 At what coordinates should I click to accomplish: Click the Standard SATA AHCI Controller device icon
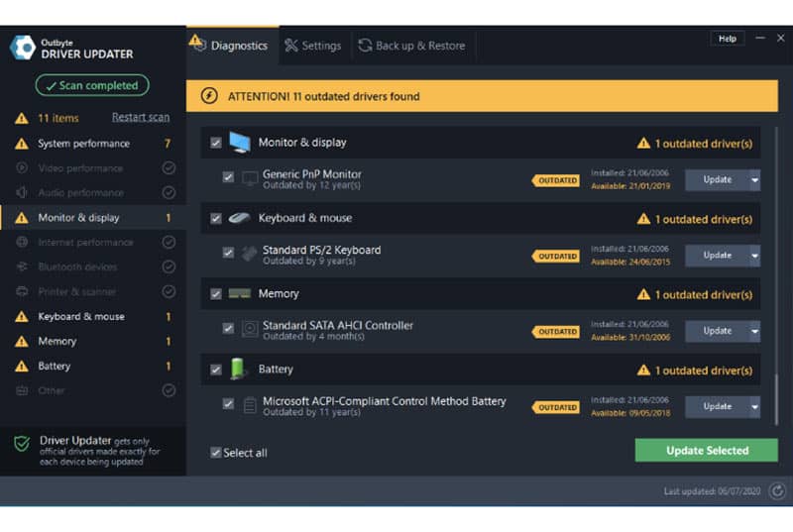click(x=250, y=330)
